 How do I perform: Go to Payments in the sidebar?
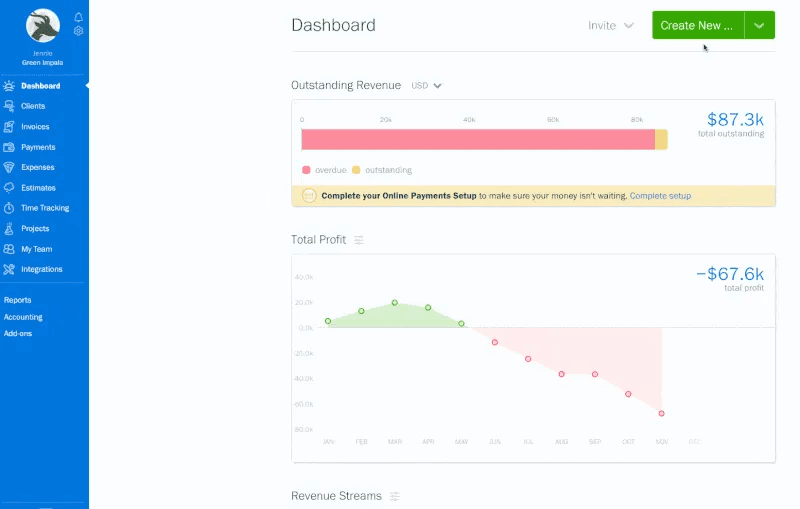coord(38,147)
